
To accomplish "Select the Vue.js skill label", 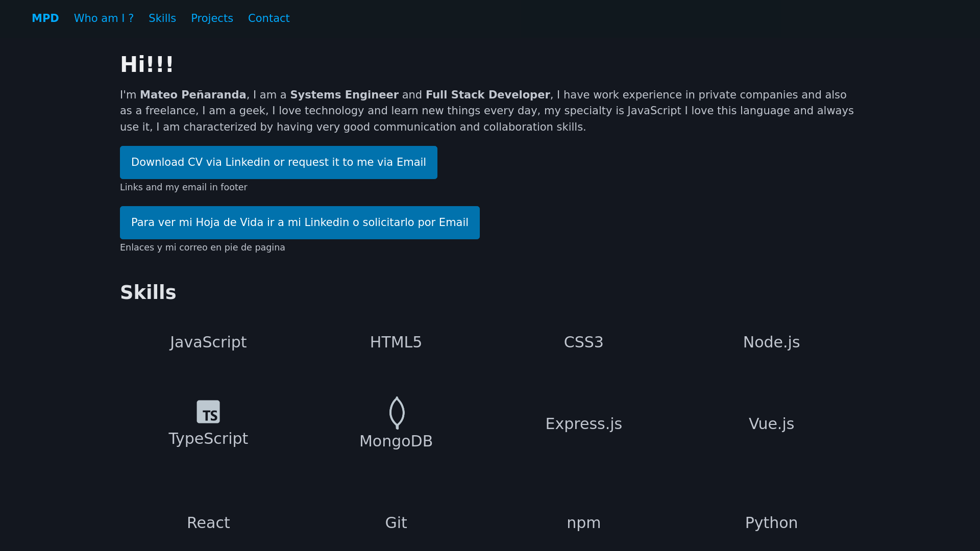I will pyautogui.click(x=771, y=424).
